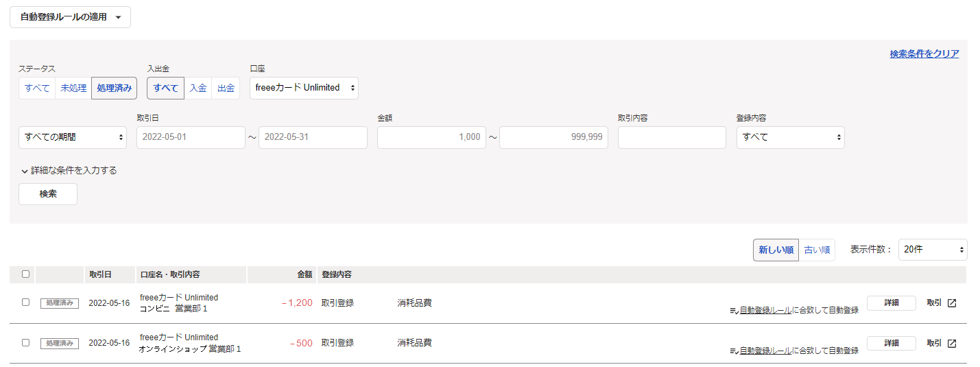
Task: Click rule-match icon in オンラインショップ row
Action: pos(734,351)
